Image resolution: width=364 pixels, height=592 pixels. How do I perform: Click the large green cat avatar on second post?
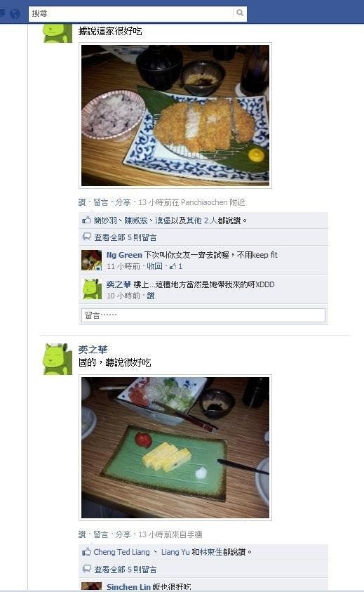[58, 359]
